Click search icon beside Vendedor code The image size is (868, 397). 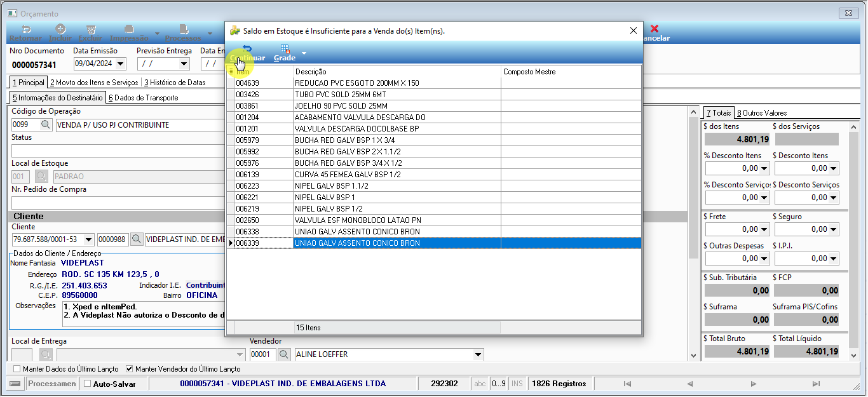coord(285,354)
